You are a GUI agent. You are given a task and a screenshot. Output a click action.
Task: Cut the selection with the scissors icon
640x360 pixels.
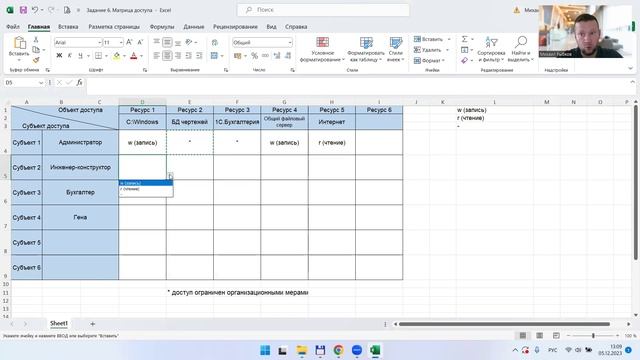click(36, 40)
